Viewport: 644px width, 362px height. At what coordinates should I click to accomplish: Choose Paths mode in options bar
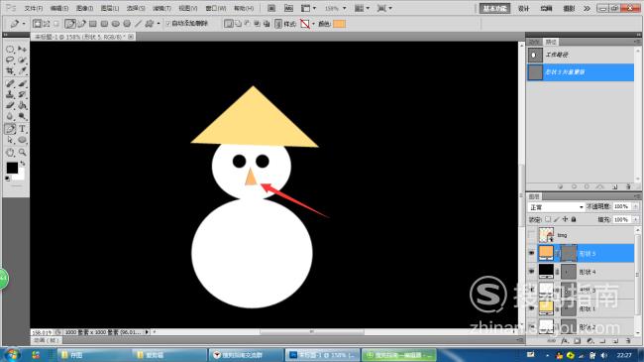47,24
